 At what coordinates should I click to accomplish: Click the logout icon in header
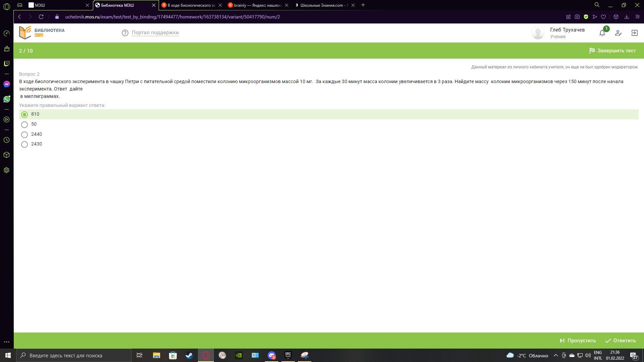click(x=634, y=33)
